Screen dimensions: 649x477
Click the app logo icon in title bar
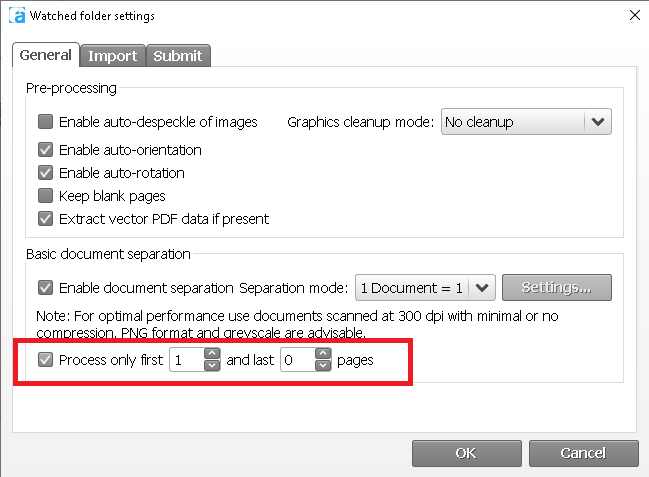point(15,16)
